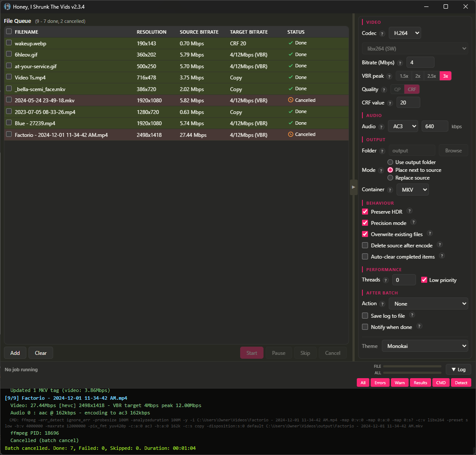Click the help icon beside Preserve HDR
This screenshot has width=476, height=455.
point(409,211)
